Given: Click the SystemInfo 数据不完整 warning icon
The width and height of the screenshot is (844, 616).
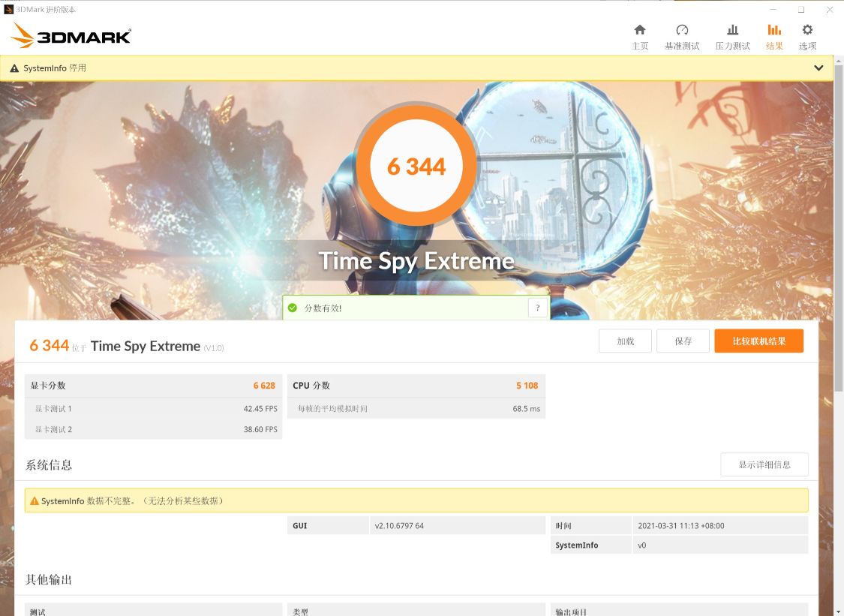Looking at the screenshot, I should coord(35,500).
